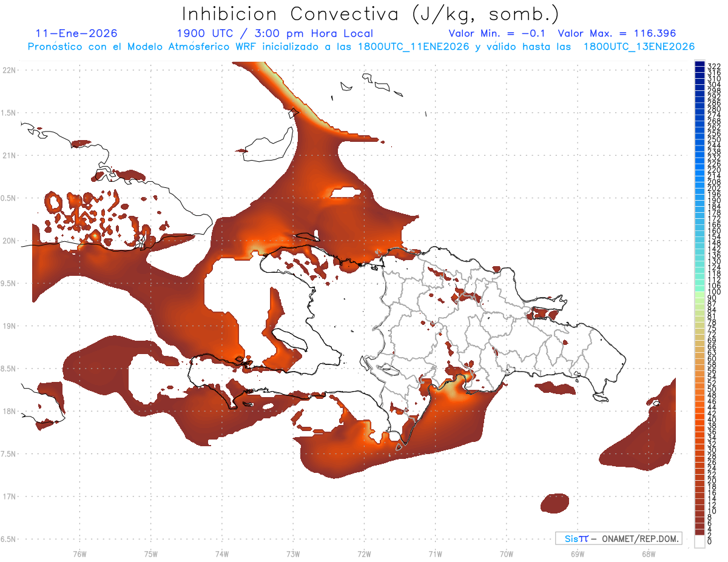Click the '72W' longitude axis label
Screen dimensions: 728x562
[364, 554]
